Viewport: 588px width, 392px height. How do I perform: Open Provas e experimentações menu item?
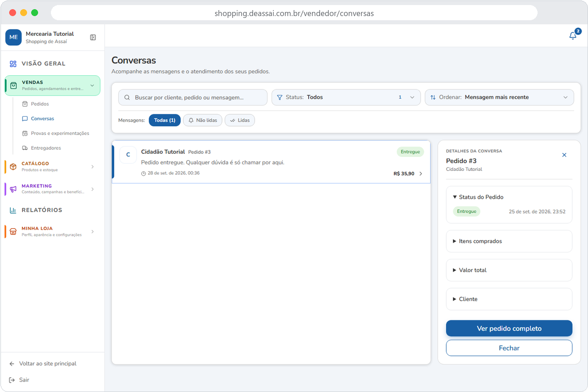(55, 133)
